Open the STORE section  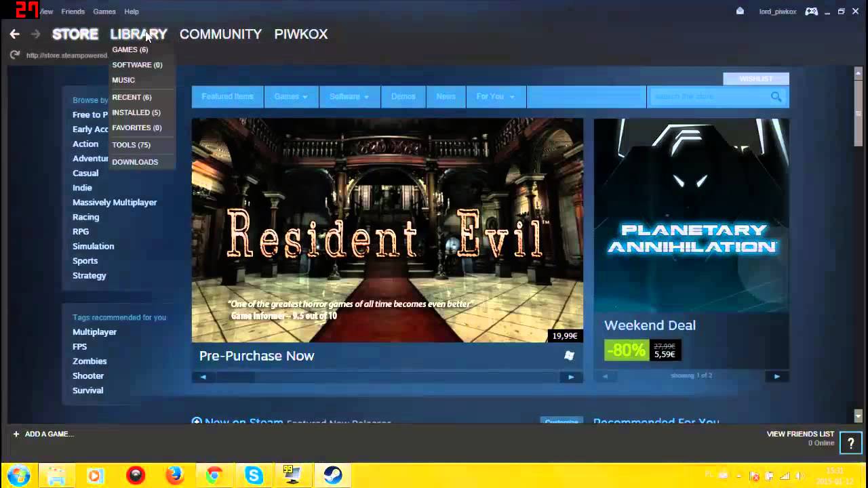coord(75,34)
